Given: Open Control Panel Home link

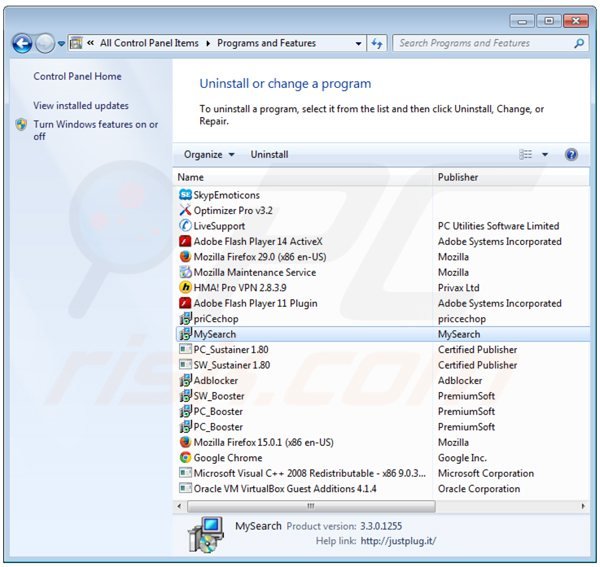Looking at the screenshot, I should tap(77, 76).
